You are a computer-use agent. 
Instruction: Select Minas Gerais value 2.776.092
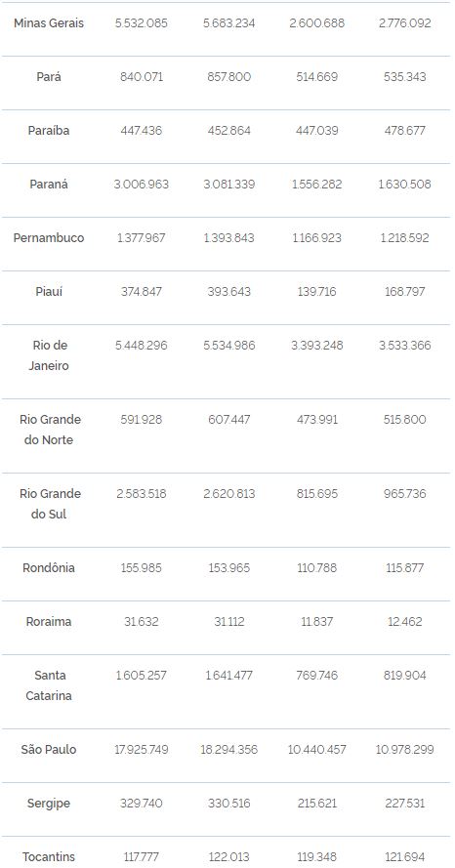[x=404, y=23]
